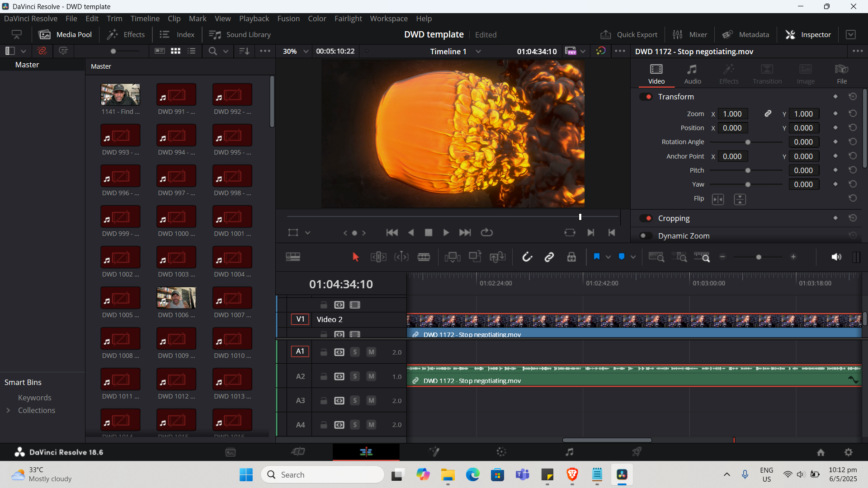Open the Fusion menu

(288, 19)
